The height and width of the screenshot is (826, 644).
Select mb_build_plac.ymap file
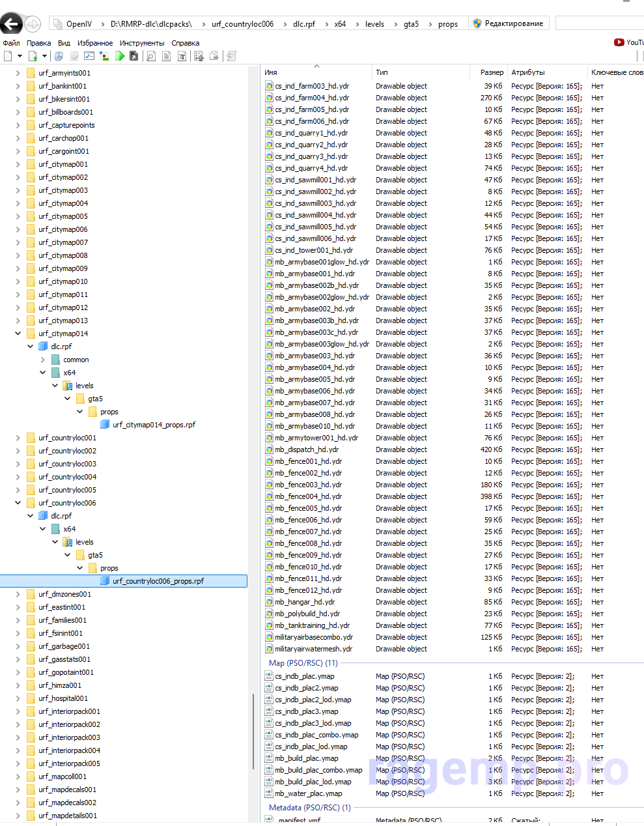click(307, 758)
